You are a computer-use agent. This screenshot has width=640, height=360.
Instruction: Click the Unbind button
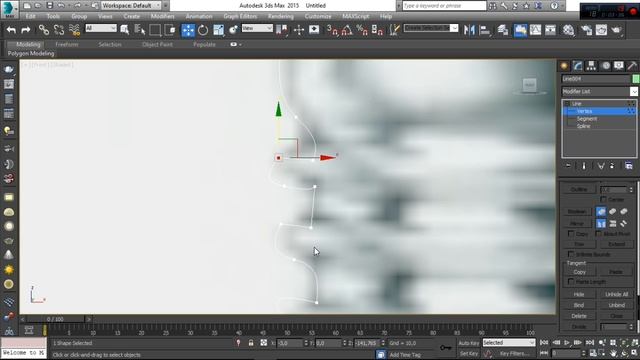pos(616,305)
